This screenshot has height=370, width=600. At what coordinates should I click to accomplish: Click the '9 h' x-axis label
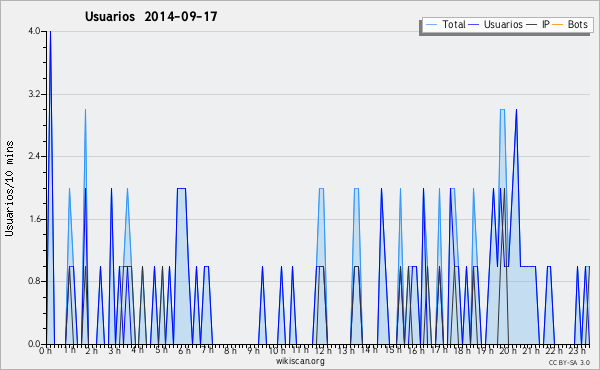coord(253,350)
